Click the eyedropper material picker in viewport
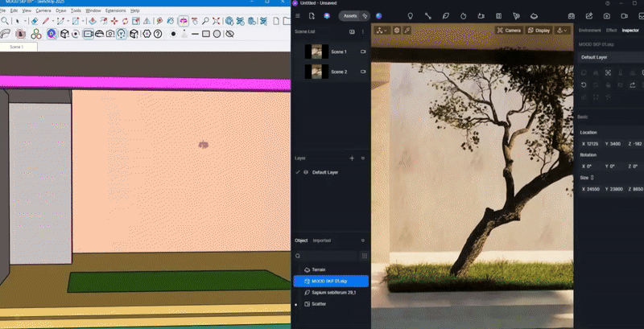This screenshot has height=329, width=644. pyautogui.click(x=407, y=30)
